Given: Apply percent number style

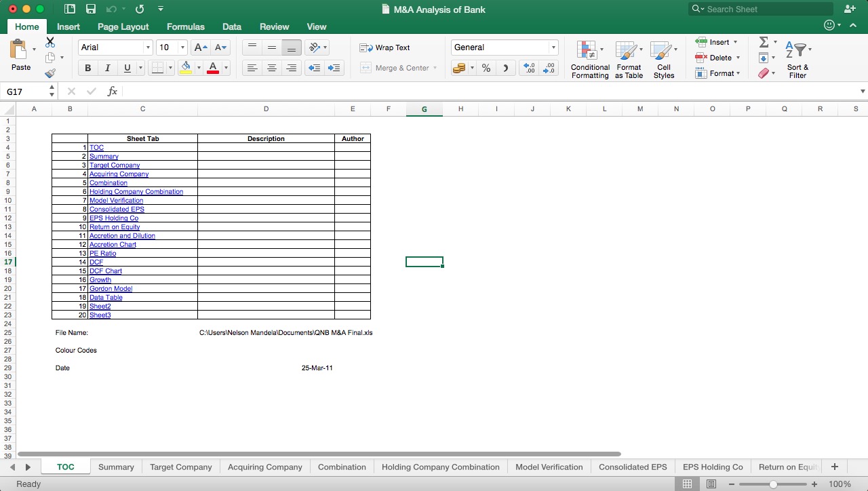Looking at the screenshot, I should (486, 68).
